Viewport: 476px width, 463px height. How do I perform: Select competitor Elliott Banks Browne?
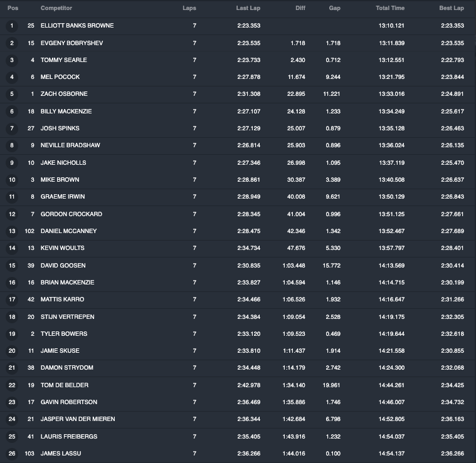77,26
